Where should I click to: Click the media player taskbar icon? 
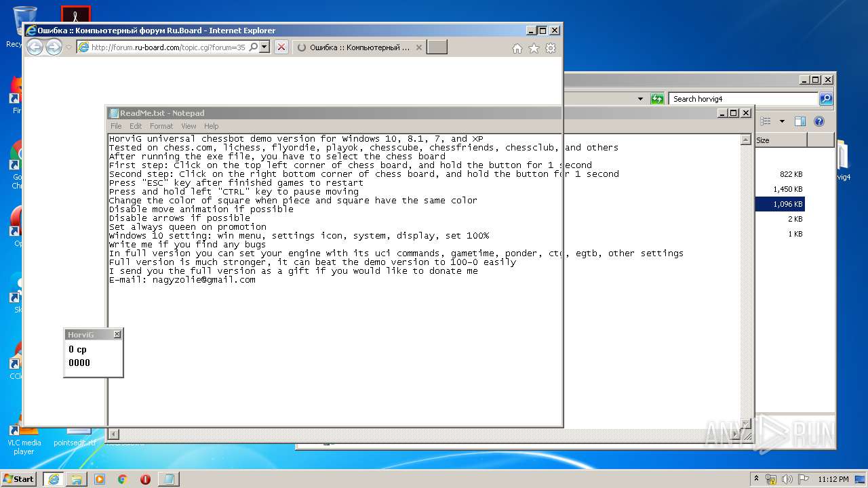point(100,479)
